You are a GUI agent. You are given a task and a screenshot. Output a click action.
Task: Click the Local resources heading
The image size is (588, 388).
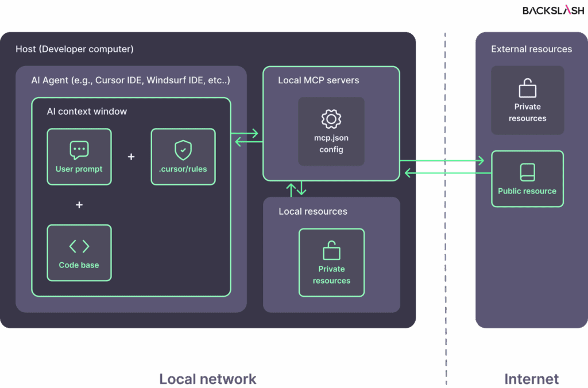click(x=313, y=211)
